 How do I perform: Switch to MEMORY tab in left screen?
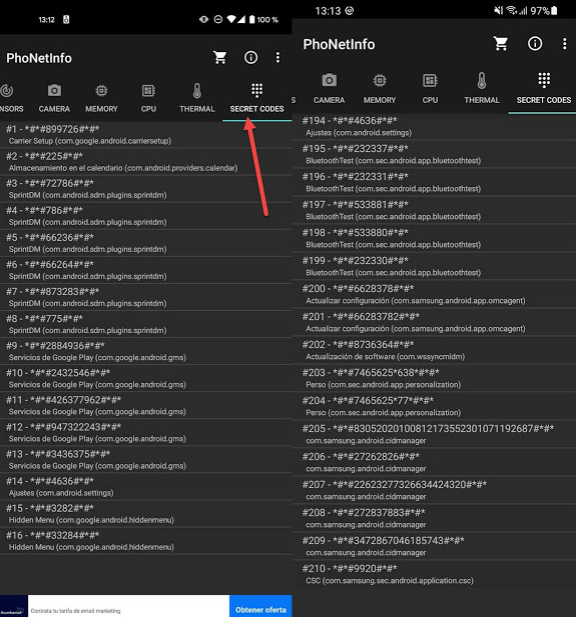pos(102,99)
